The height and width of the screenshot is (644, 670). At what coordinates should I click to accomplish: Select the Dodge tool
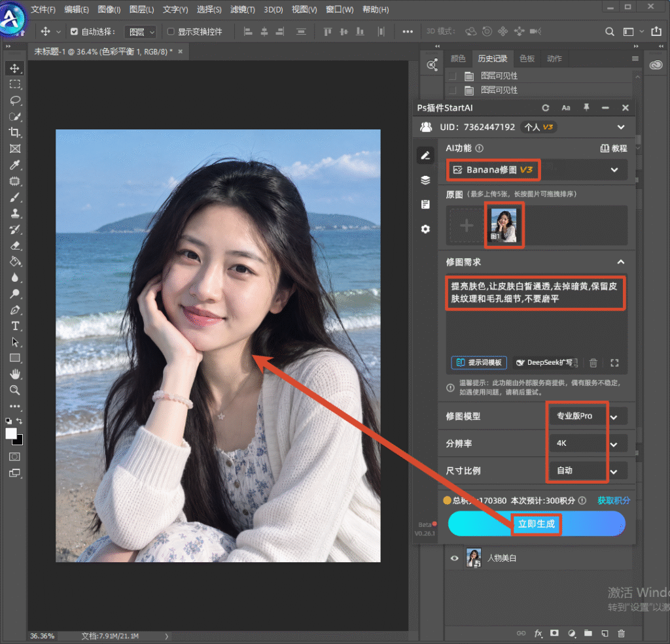(15, 294)
